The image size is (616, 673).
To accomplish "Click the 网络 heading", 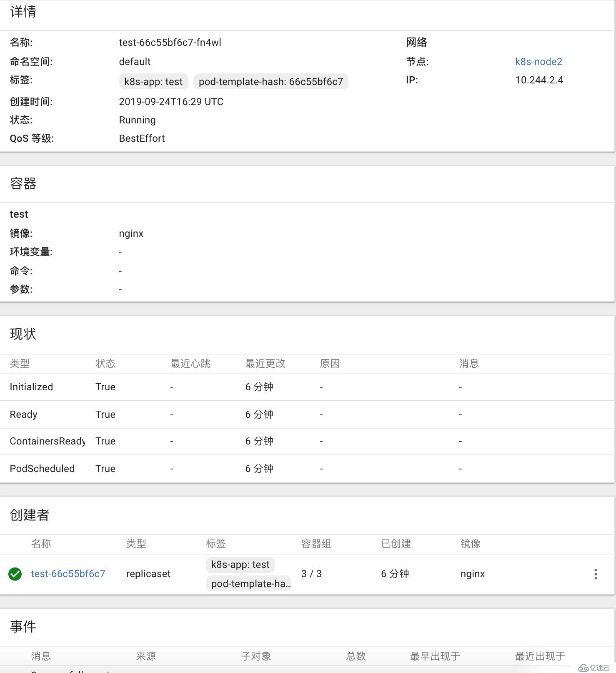I will tap(416, 43).
